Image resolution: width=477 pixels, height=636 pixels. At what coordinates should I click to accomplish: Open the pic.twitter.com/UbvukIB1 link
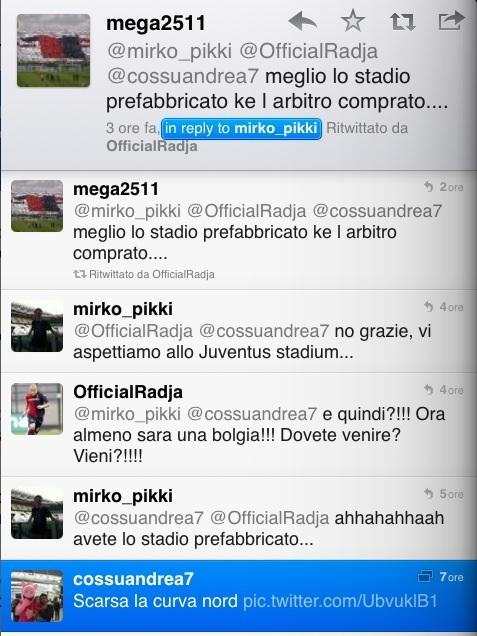340,601
